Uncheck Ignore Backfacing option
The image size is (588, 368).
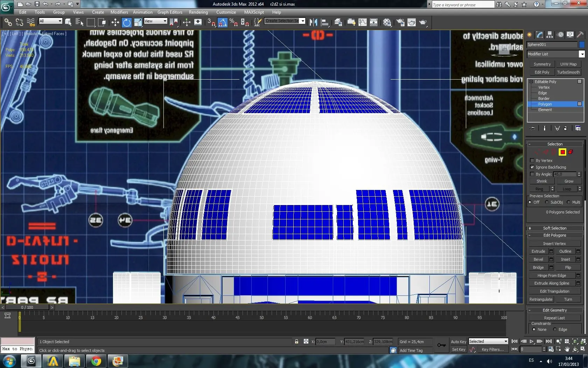point(532,167)
